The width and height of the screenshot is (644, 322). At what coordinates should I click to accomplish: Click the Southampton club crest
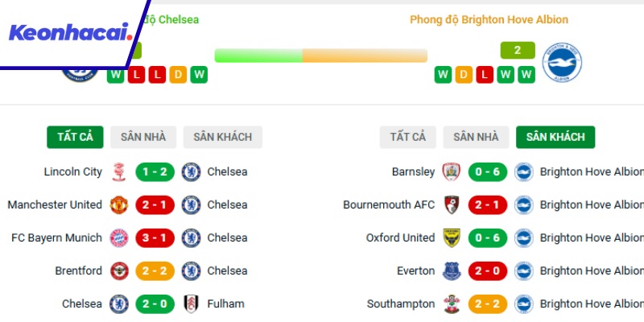click(452, 303)
